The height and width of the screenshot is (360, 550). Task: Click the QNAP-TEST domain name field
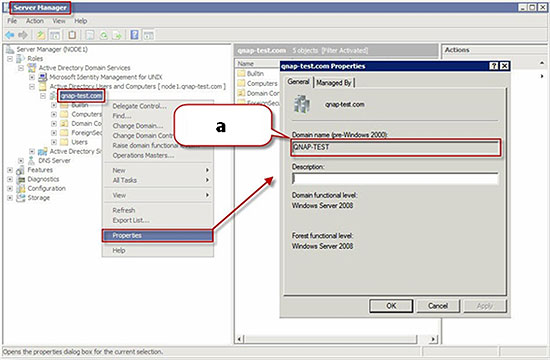[x=396, y=147]
